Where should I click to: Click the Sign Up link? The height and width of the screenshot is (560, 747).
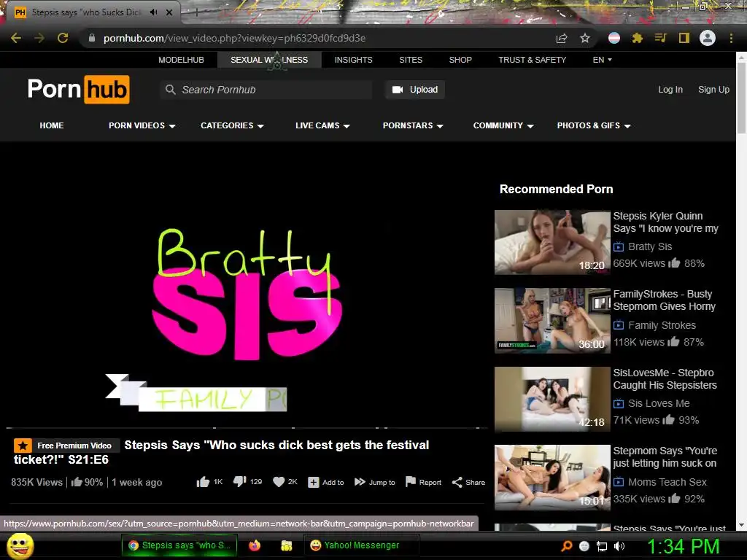pyautogui.click(x=713, y=90)
